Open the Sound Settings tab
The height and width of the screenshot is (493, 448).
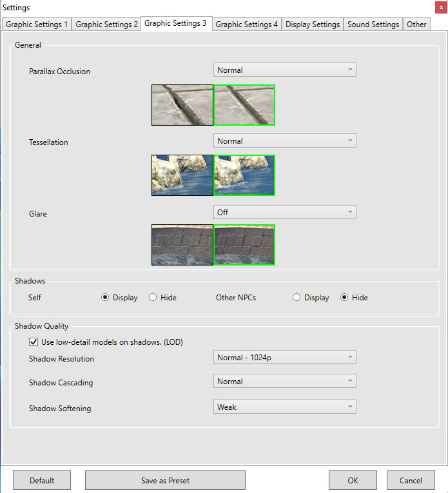373,24
